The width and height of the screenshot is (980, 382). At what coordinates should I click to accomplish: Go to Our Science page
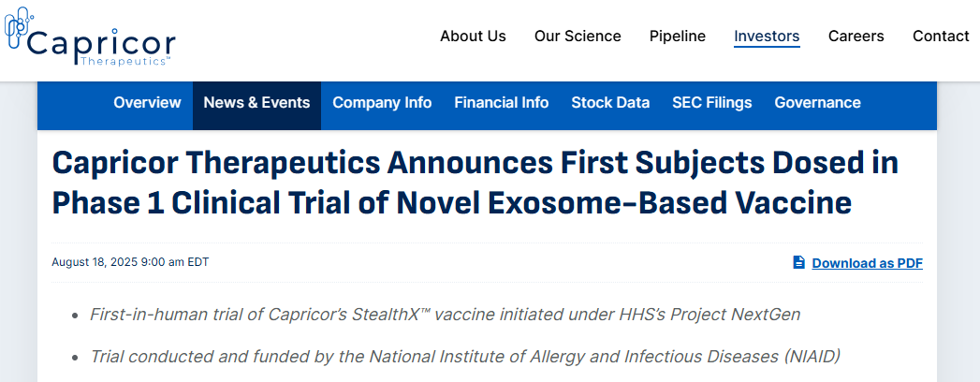click(578, 36)
